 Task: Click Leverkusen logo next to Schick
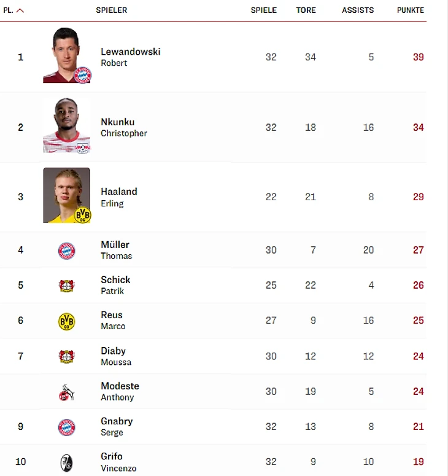tap(66, 286)
